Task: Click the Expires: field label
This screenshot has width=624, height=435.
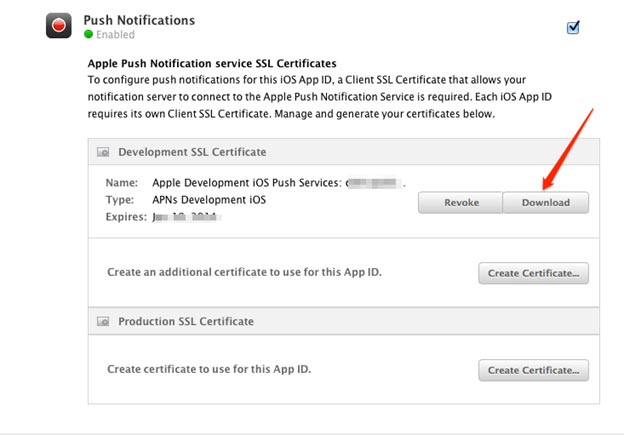Action: [126, 217]
